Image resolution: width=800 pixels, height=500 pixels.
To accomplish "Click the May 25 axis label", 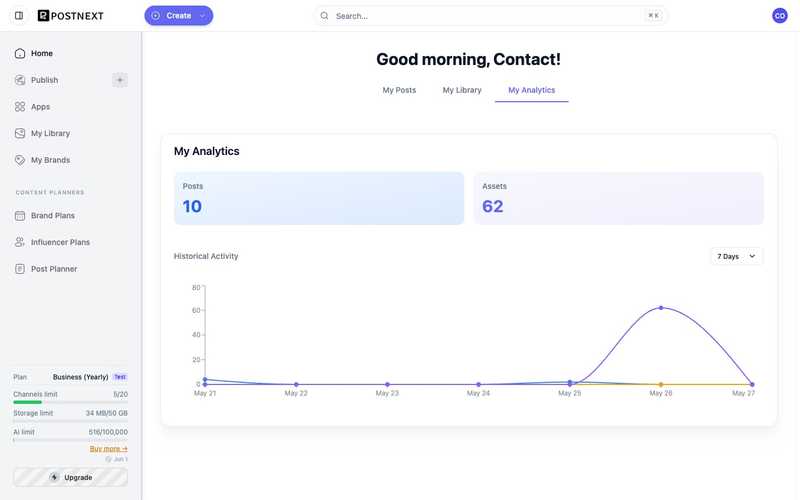I will pos(569,393).
